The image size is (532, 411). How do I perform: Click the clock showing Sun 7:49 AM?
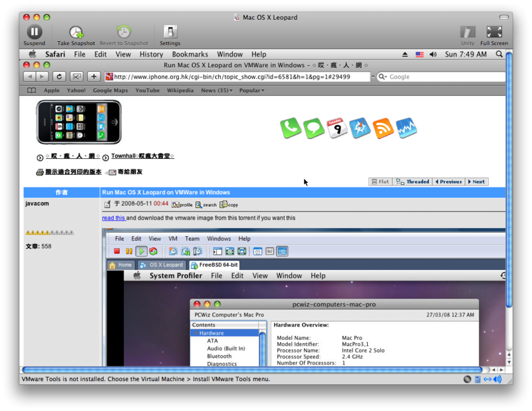tap(465, 55)
